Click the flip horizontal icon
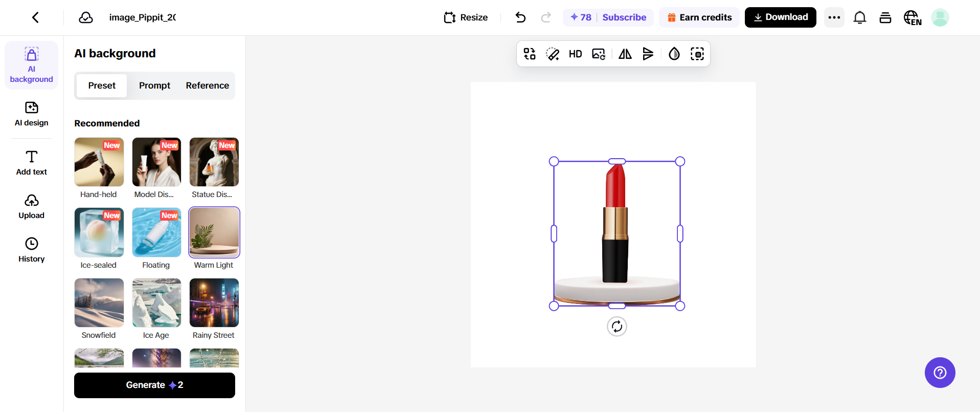The height and width of the screenshot is (412, 980). (625, 54)
